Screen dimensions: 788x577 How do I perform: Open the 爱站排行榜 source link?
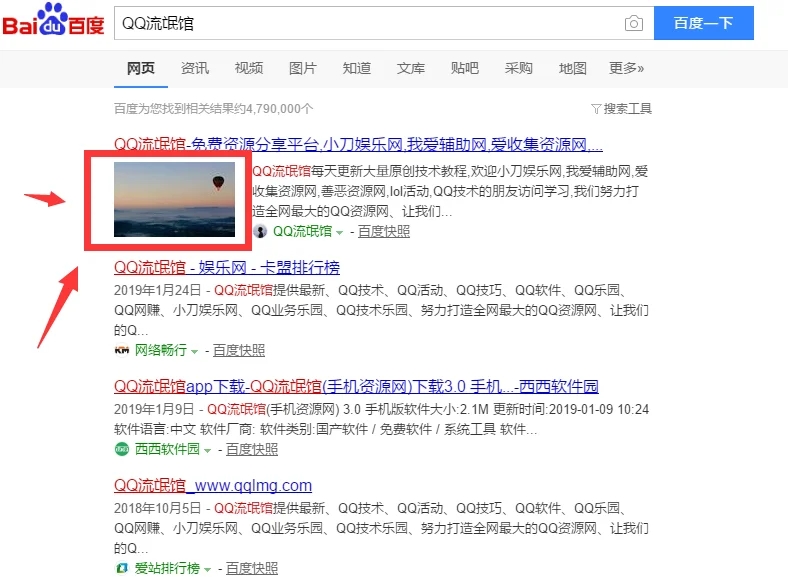tap(167, 568)
